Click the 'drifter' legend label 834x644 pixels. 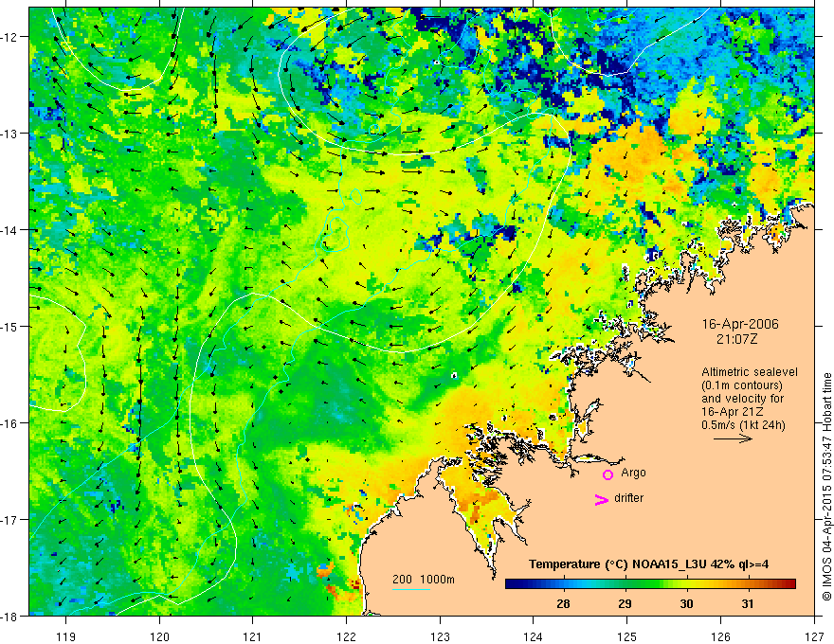[x=628, y=498]
